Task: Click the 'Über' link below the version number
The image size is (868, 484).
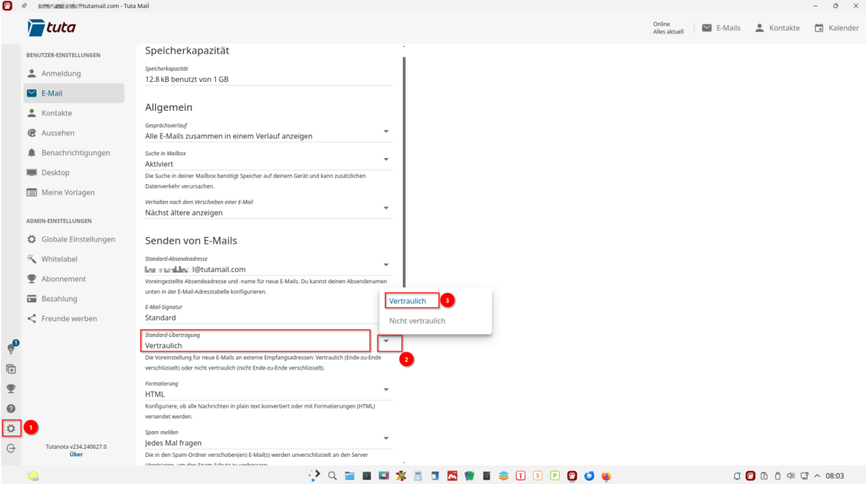Action: (76, 454)
